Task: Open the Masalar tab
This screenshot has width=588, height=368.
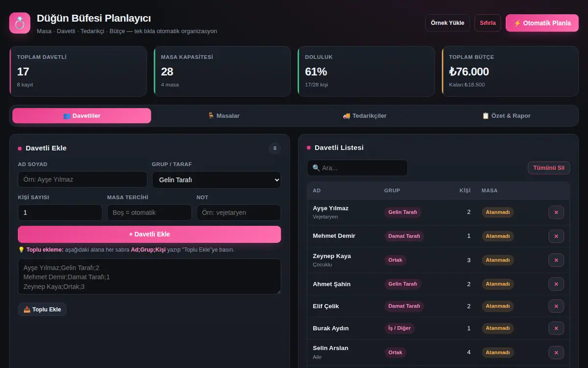Action: [x=223, y=116]
